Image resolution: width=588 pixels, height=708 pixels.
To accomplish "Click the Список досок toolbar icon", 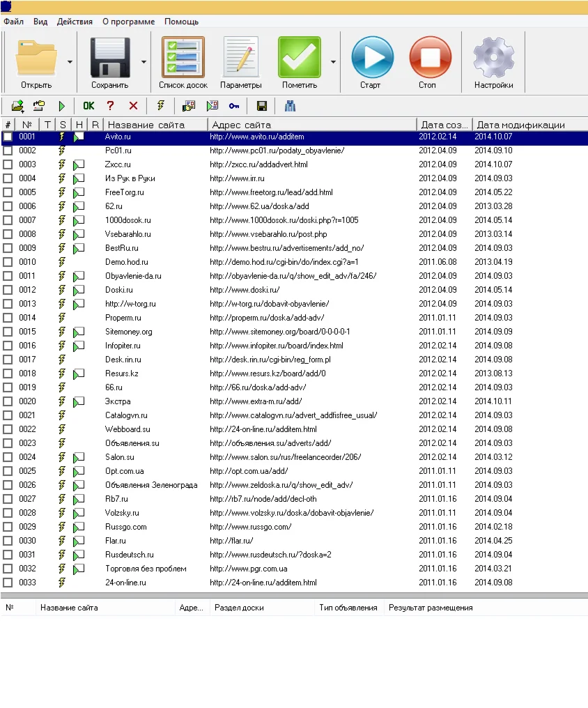I will pos(183,57).
